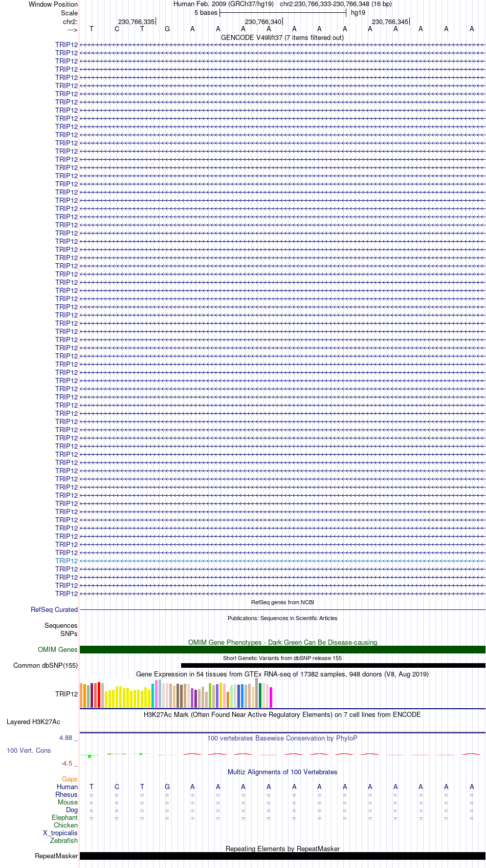Select the Mouse alignment row label
The width and height of the screenshot is (486, 868).
pyautogui.click(x=68, y=802)
